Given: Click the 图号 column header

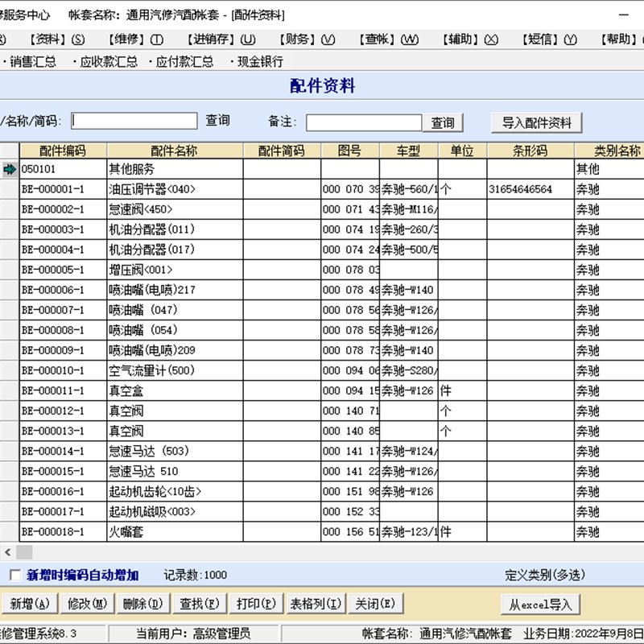Looking at the screenshot, I should (x=350, y=151).
